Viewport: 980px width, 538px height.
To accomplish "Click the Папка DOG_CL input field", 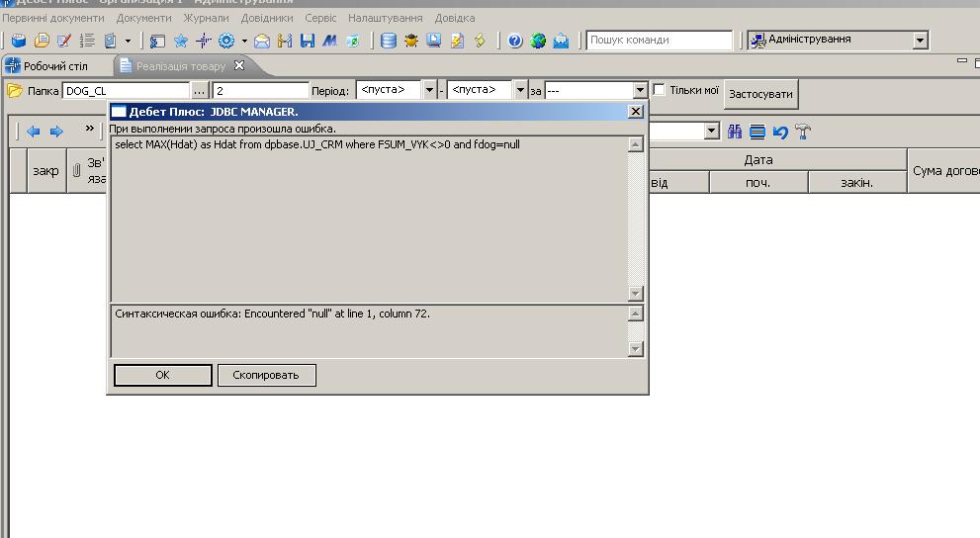I will [125, 91].
